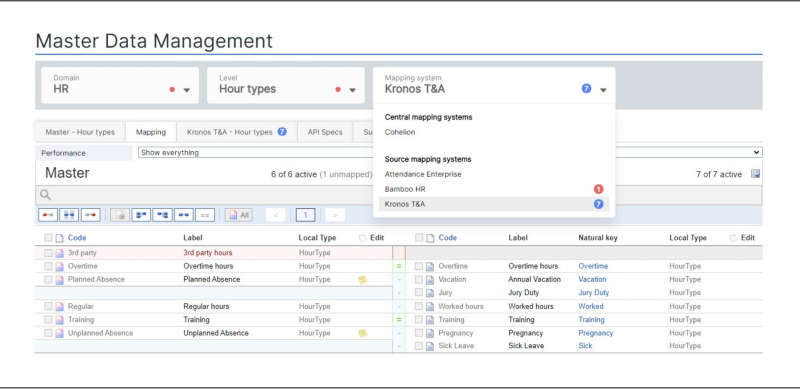Click the red unlink-right mapping toolbar icon
This screenshot has width=800, height=389.
coord(90,215)
